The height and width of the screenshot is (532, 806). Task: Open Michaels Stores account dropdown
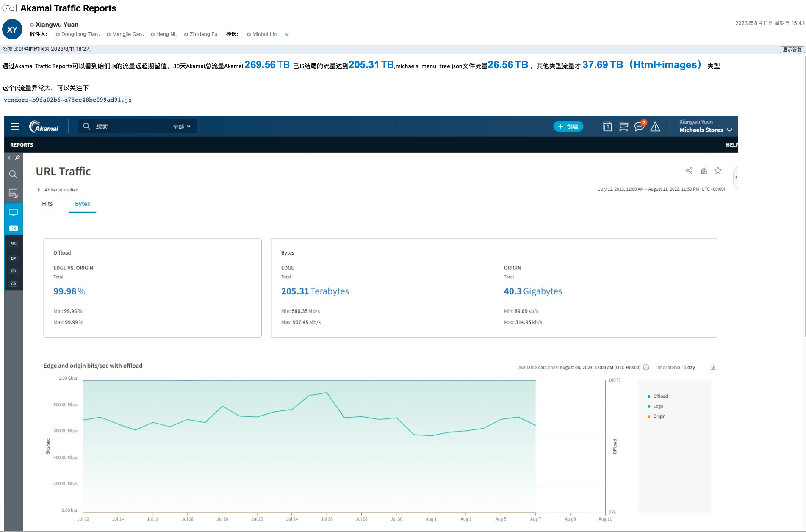click(x=706, y=130)
